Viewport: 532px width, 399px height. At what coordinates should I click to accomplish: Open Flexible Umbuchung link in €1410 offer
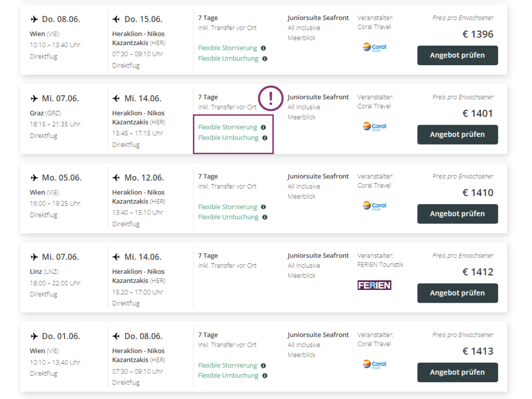[228, 217]
